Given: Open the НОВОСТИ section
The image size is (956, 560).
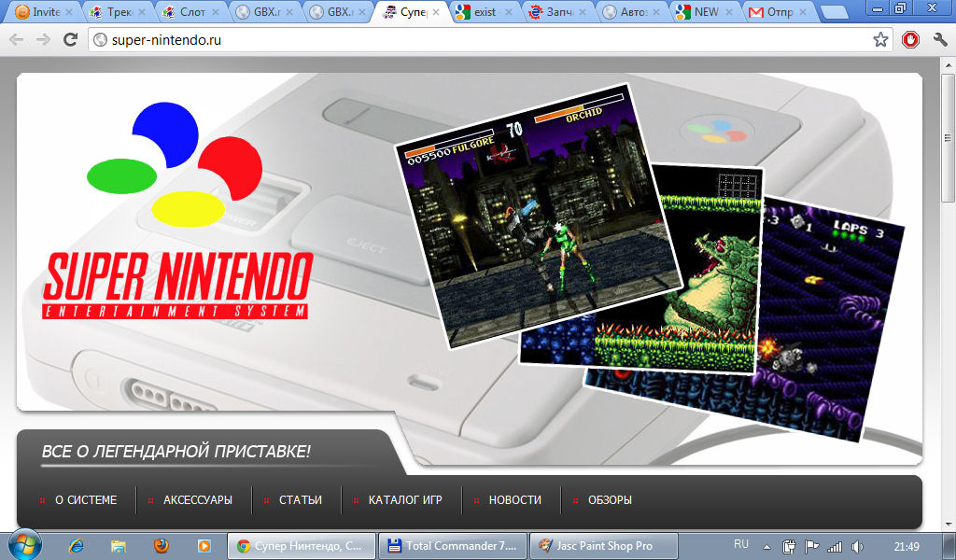Looking at the screenshot, I should [x=515, y=500].
